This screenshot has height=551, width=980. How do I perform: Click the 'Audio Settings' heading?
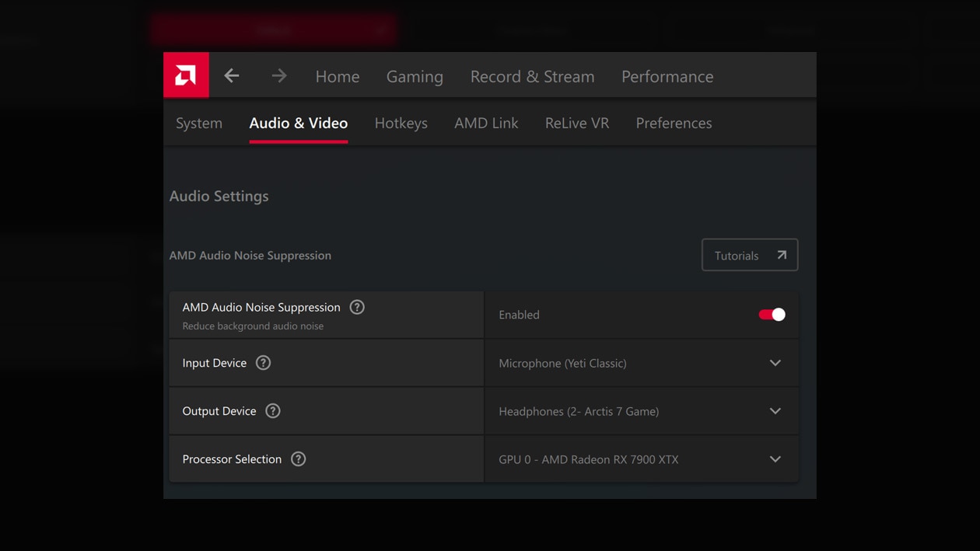(x=219, y=196)
